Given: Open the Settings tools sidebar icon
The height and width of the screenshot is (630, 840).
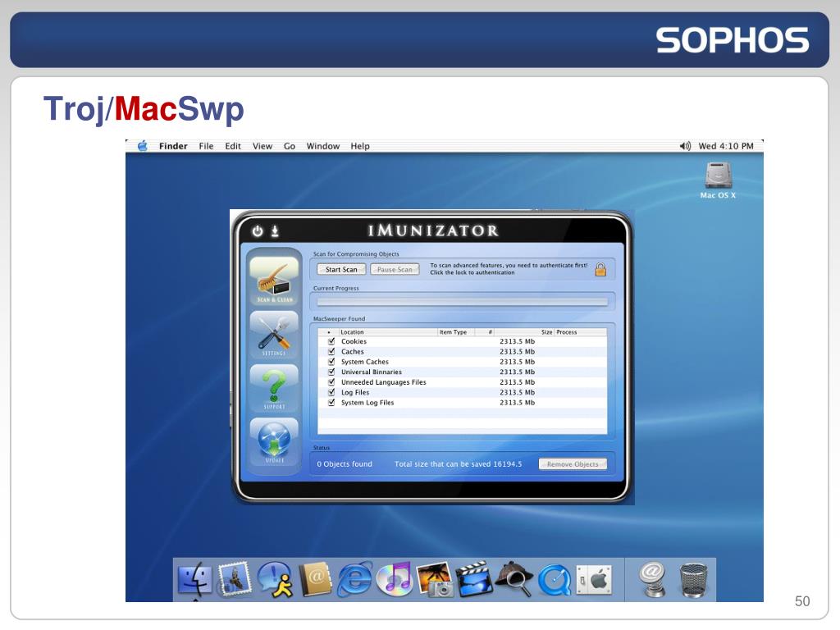Looking at the screenshot, I should click(x=274, y=335).
